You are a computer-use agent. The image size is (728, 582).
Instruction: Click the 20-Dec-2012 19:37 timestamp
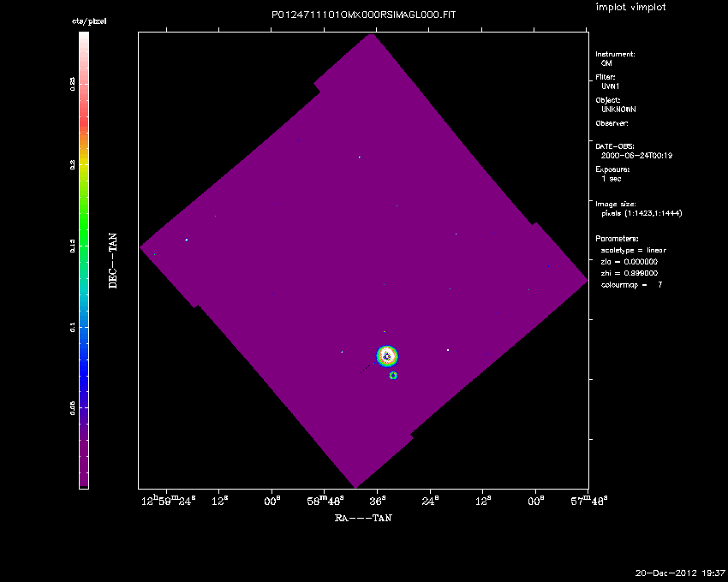pyautogui.click(x=680, y=573)
